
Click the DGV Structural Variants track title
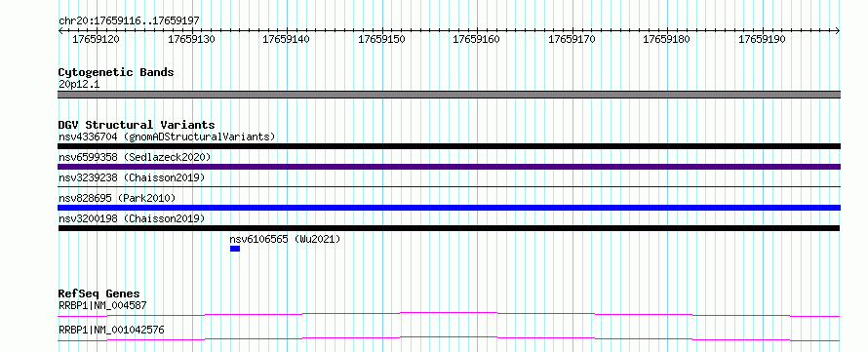tap(137, 125)
